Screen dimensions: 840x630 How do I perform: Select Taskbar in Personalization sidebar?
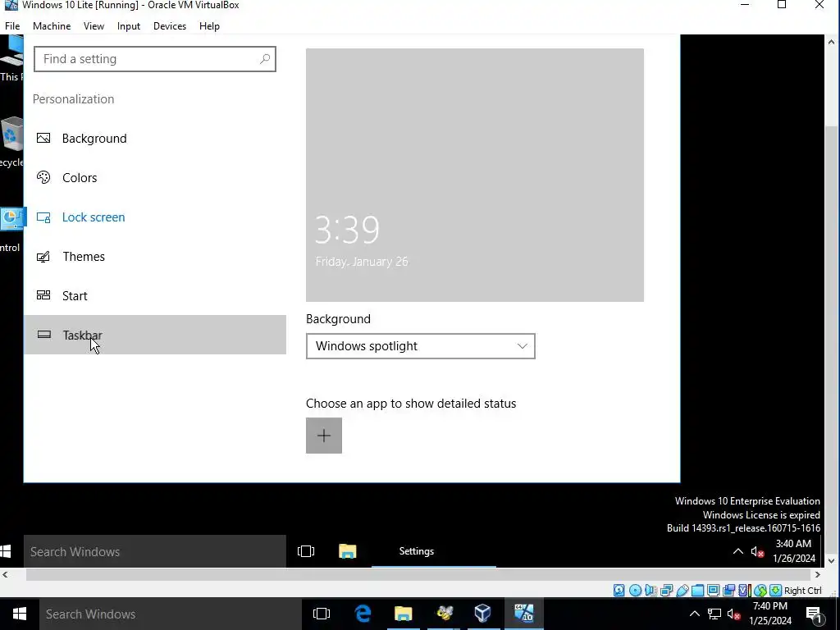point(155,335)
